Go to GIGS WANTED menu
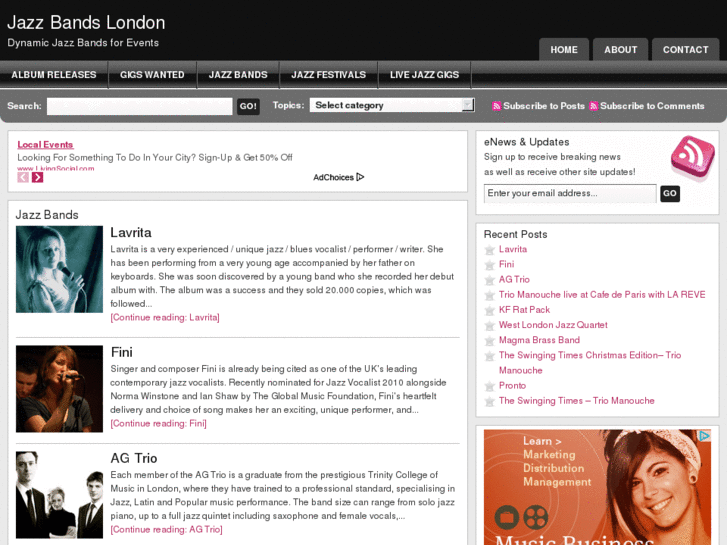This screenshot has width=727, height=545. coord(152,75)
